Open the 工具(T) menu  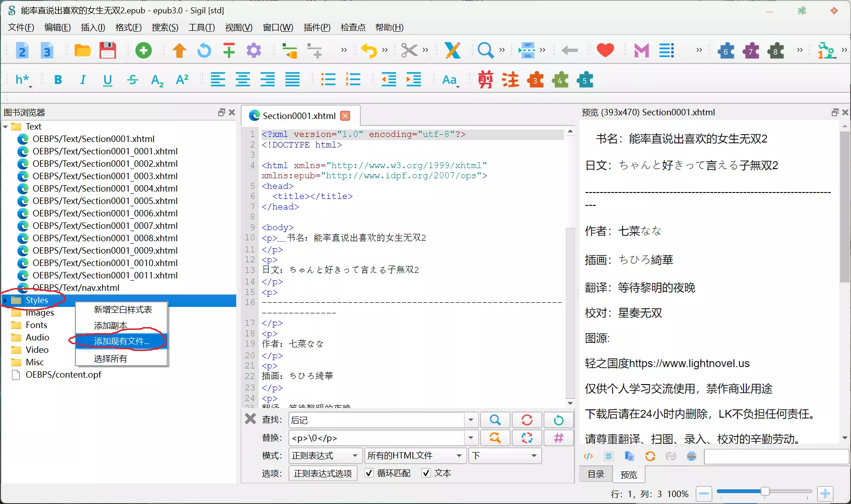(201, 28)
